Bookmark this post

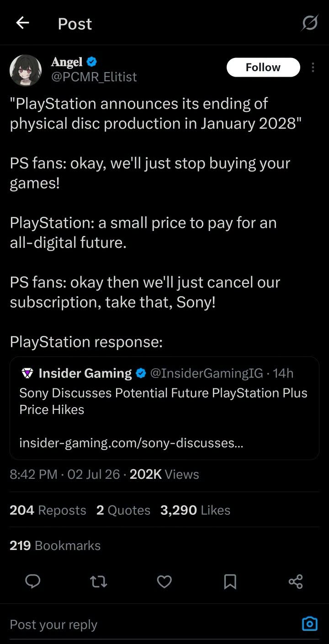point(230,581)
